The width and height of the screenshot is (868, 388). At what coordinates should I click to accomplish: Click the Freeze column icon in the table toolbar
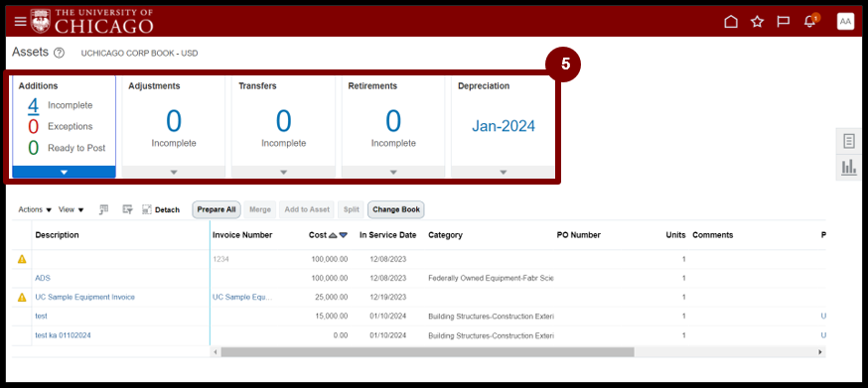pyautogui.click(x=103, y=209)
